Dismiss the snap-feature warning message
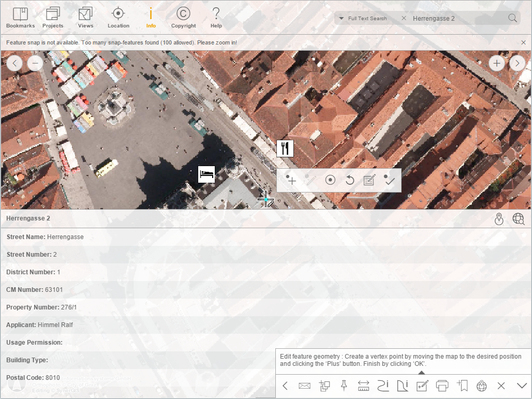 [523, 42]
